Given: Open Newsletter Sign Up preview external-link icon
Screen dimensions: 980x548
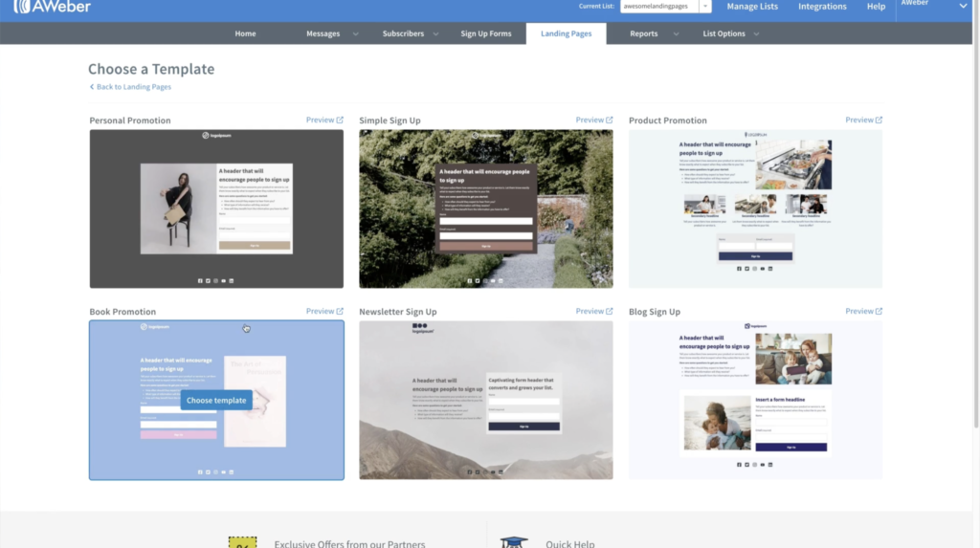Looking at the screenshot, I should tap(610, 311).
